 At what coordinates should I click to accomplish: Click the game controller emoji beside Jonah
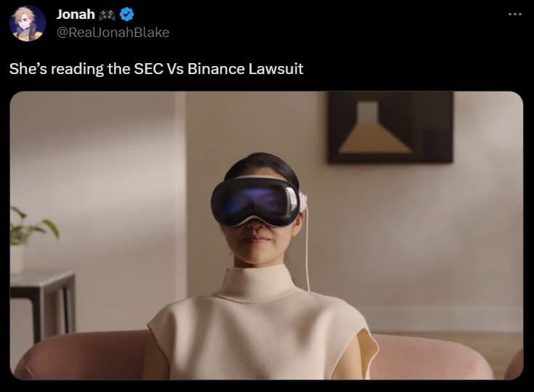107,15
